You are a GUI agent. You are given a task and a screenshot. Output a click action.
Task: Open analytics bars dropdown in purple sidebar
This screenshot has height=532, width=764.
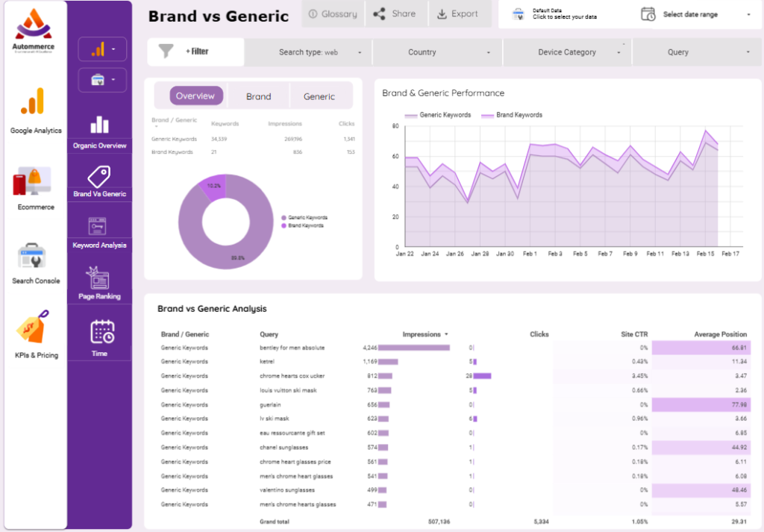point(102,49)
